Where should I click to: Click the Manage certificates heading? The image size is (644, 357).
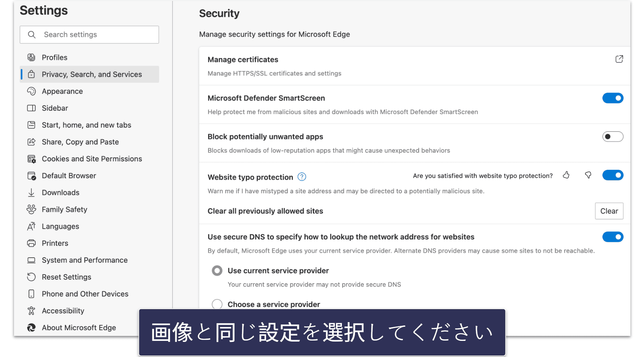pos(243,59)
